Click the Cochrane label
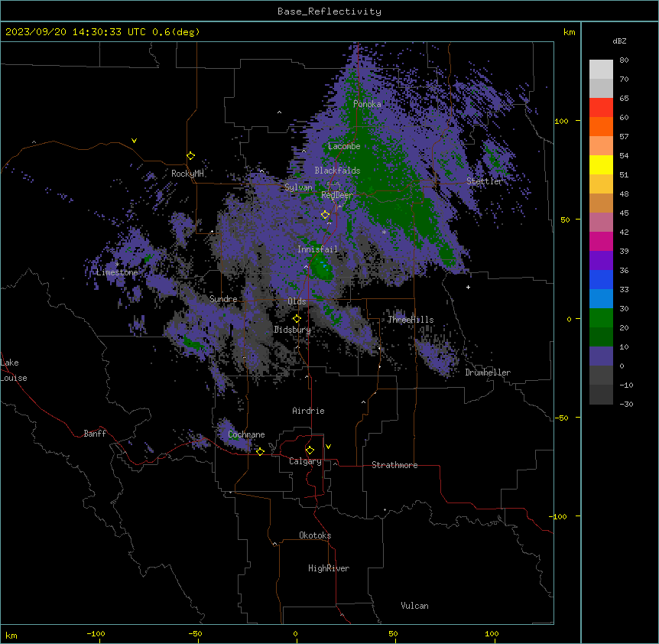The width and height of the screenshot is (659, 644). click(x=246, y=434)
